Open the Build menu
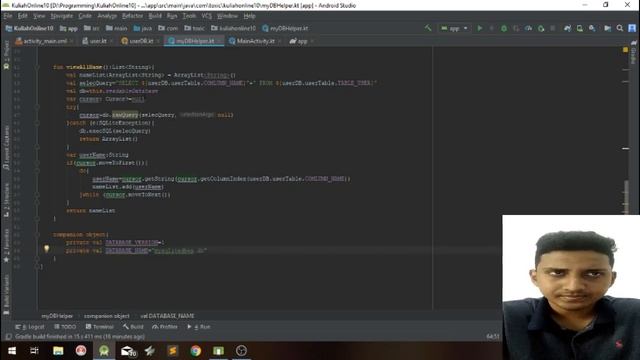Image resolution: width=640 pixels, height=360 pixels. tap(155, 16)
